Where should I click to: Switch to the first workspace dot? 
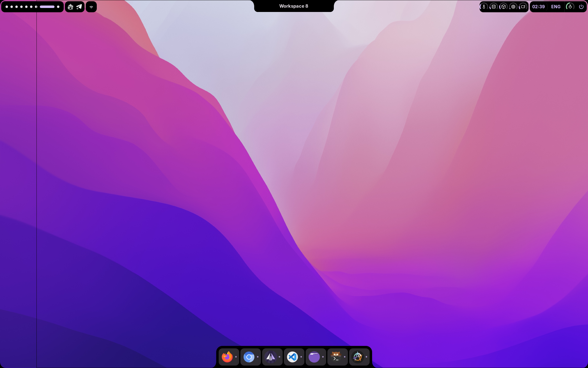coord(7,7)
